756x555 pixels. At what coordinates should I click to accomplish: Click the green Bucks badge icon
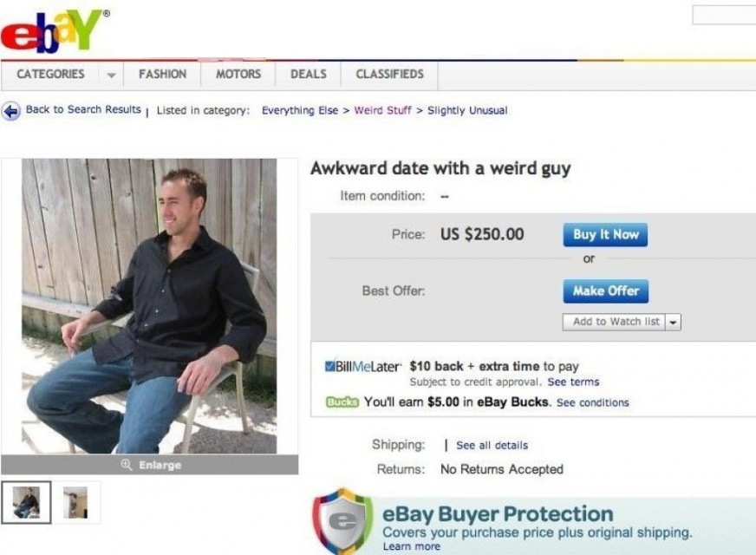tap(342, 402)
